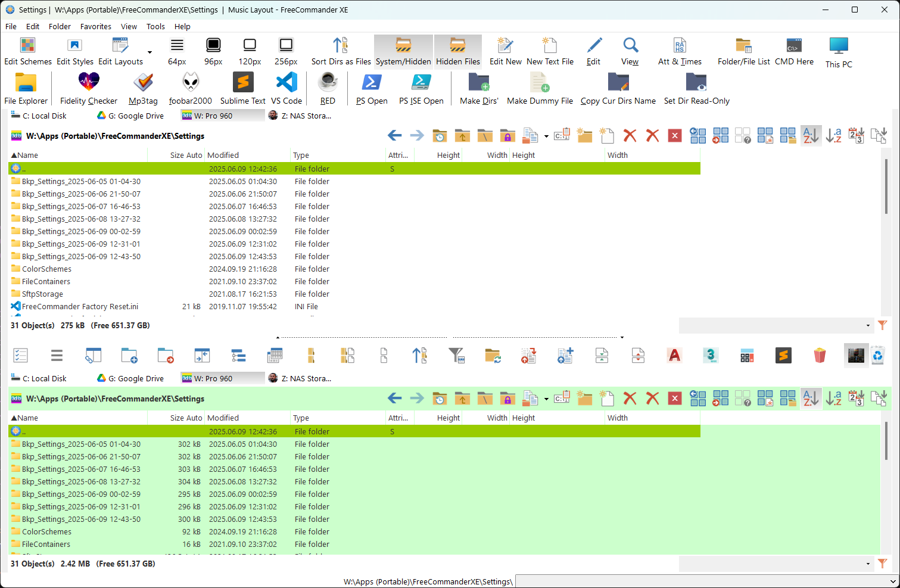This screenshot has width=900, height=588.
Task: Open the Favorites menu
Action: click(95, 26)
